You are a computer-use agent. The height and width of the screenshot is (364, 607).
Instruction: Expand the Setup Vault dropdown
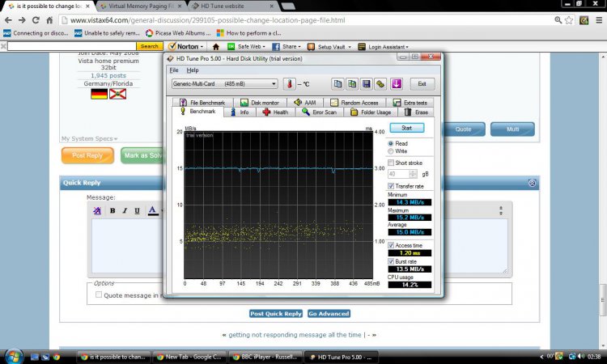[x=329, y=46]
